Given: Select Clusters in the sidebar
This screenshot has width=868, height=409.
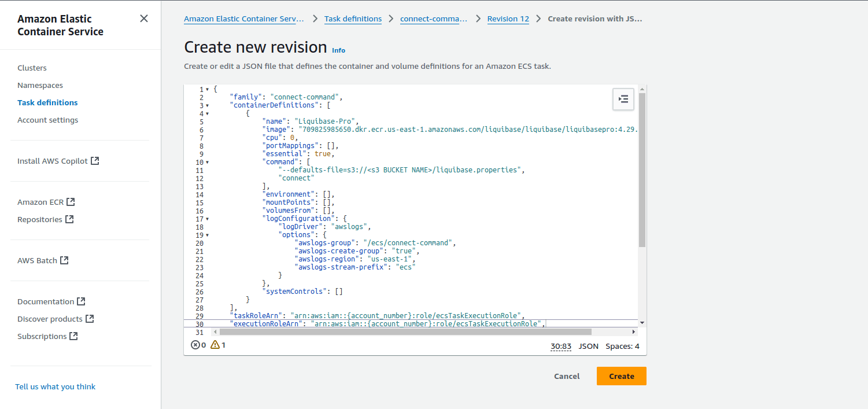Looking at the screenshot, I should [32, 68].
